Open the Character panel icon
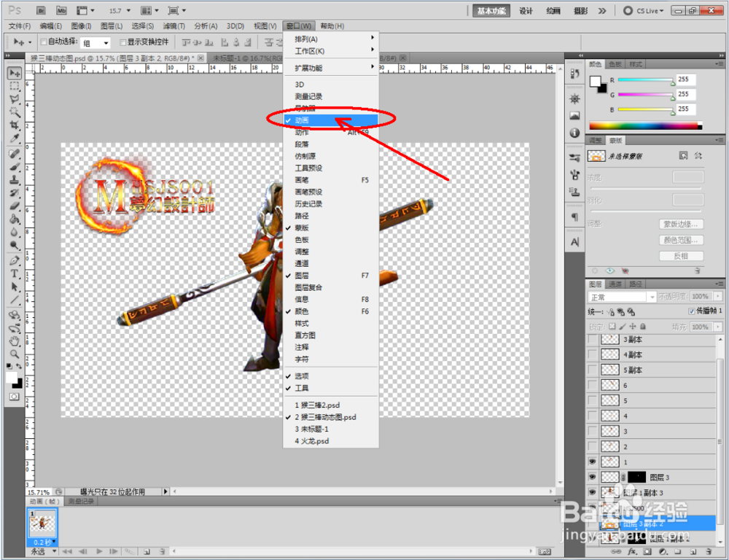 tap(574, 242)
